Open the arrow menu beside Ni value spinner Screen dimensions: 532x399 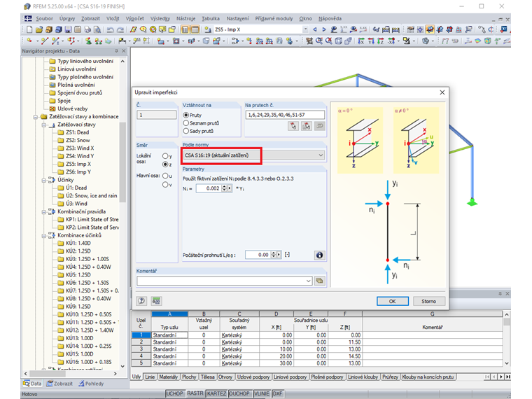coord(230,188)
